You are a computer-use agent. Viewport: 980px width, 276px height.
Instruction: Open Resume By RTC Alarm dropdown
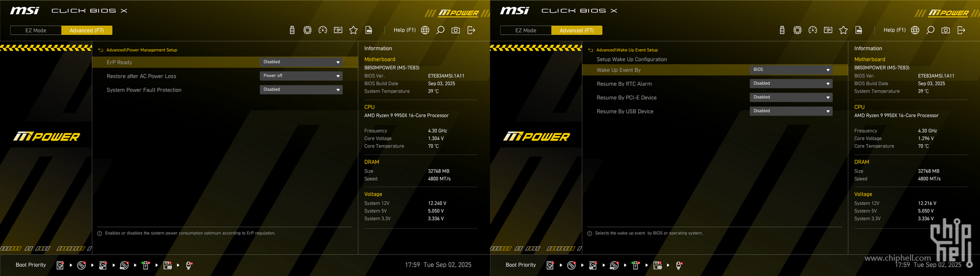pyautogui.click(x=791, y=83)
